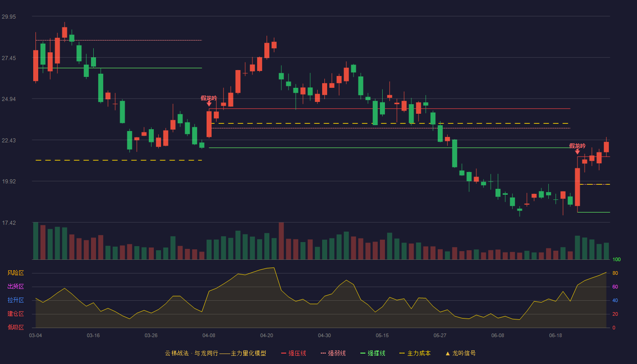The height and width of the screenshot is (364, 637).
Task: Click the 04-08 date axis label
Action: pos(209,335)
